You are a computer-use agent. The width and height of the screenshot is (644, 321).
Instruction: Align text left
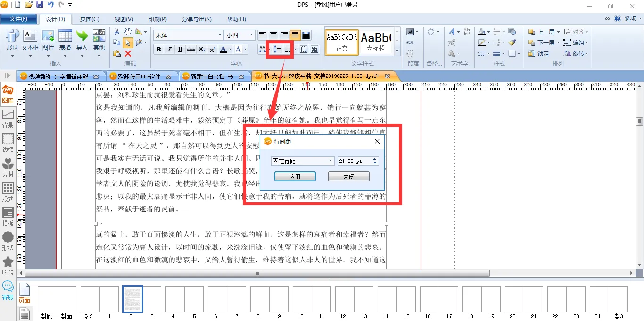coord(263,35)
